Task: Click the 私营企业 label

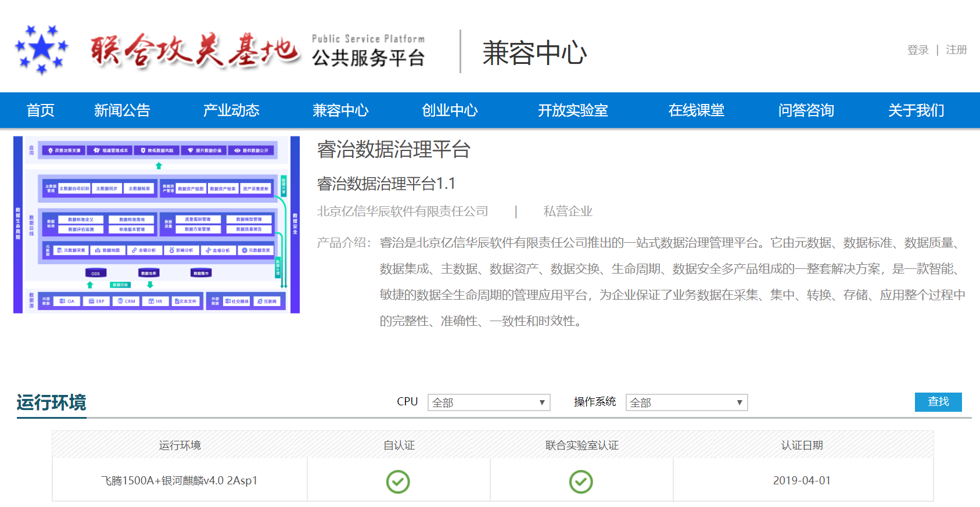Action: pos(568,211)
